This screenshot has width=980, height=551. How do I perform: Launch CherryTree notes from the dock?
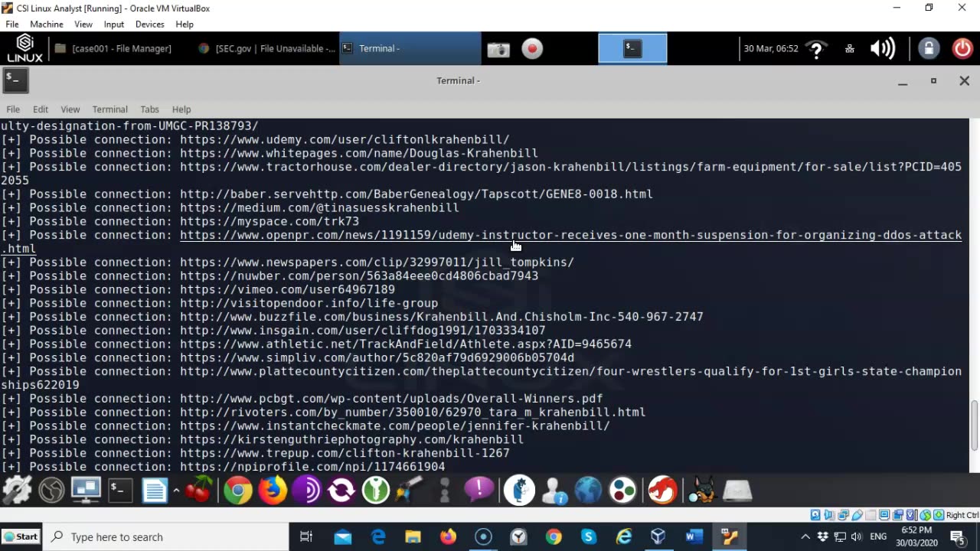coord(199,490)
